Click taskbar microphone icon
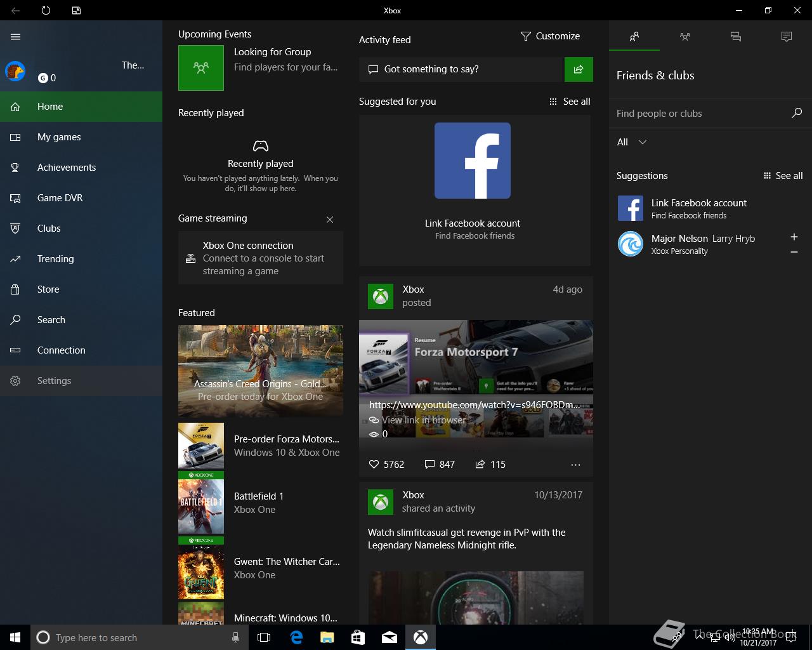This screenshot has width=812, height=650. coord(235,637)
